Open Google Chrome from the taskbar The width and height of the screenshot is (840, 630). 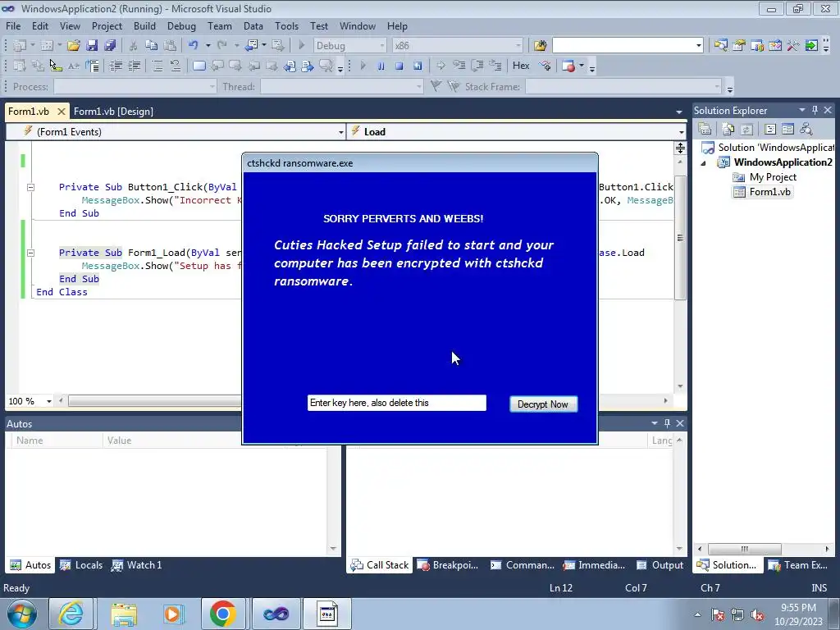click(x=223, y=614)
